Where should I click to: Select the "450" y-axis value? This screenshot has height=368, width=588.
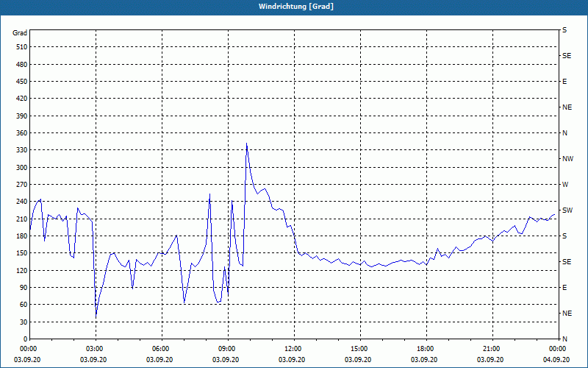(22, 82)
